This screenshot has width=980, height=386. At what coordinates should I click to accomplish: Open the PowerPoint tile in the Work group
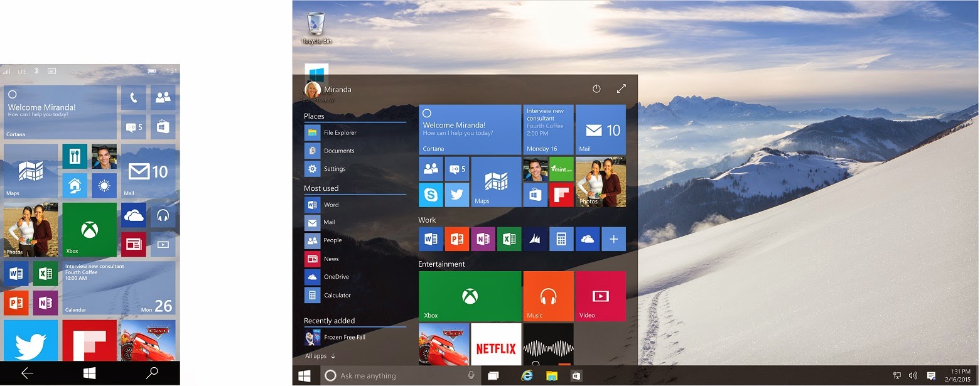[x=457, y=239]
